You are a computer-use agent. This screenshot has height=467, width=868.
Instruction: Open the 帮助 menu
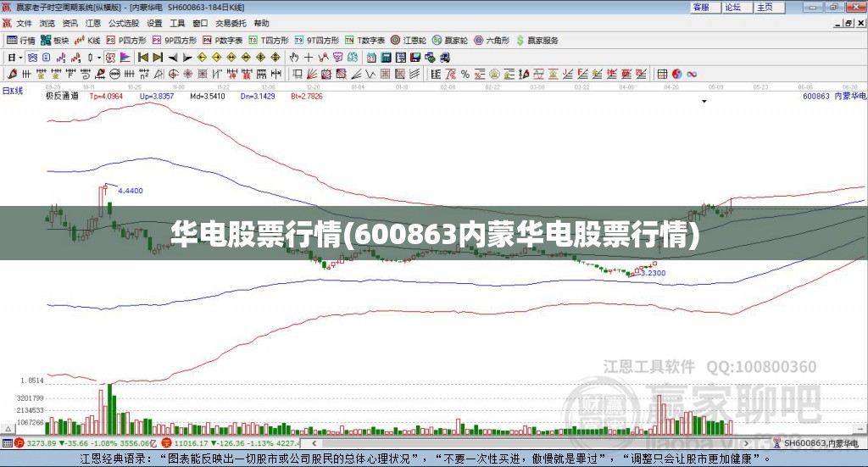coord(261,23)
